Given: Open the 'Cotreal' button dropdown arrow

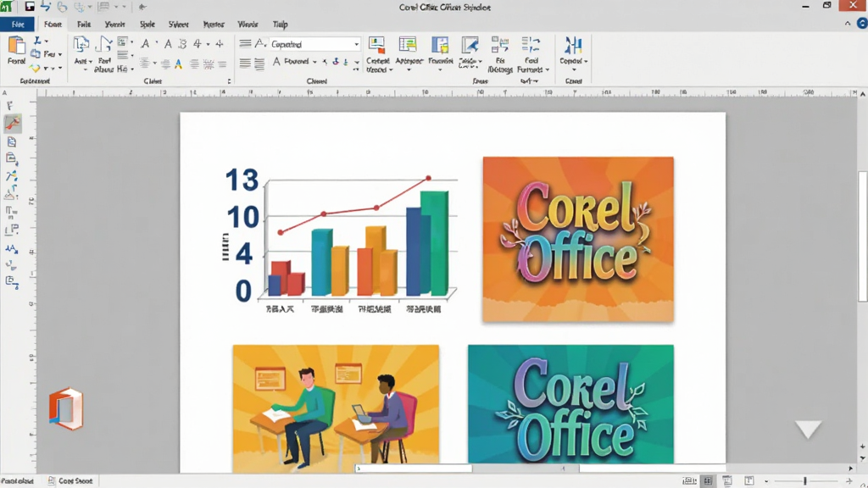Looking at the screenshot, I should 391,69.
